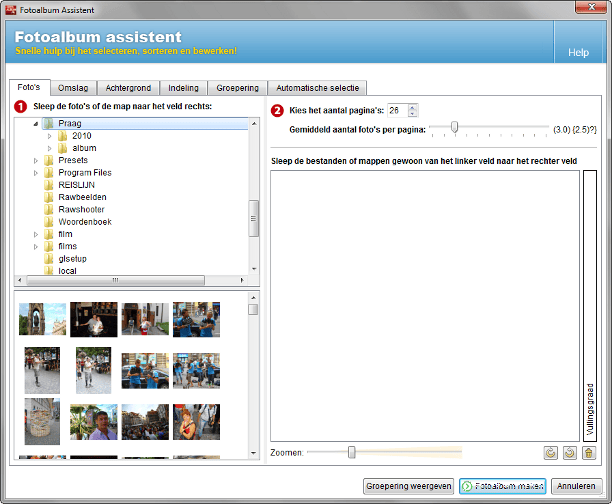Open the Automatische selectie tab

[317, 88]
